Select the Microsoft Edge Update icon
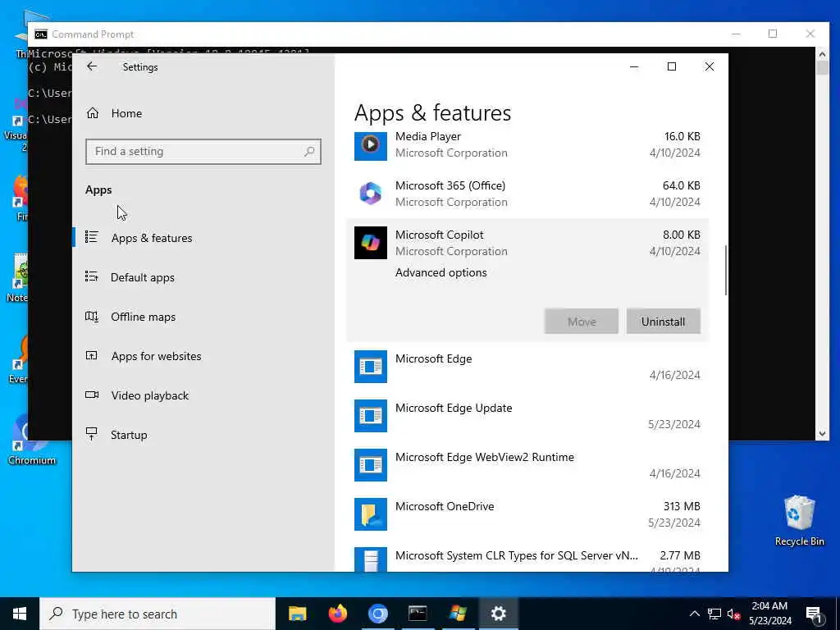This screenshot has height=630, width=840. (370, 416)
